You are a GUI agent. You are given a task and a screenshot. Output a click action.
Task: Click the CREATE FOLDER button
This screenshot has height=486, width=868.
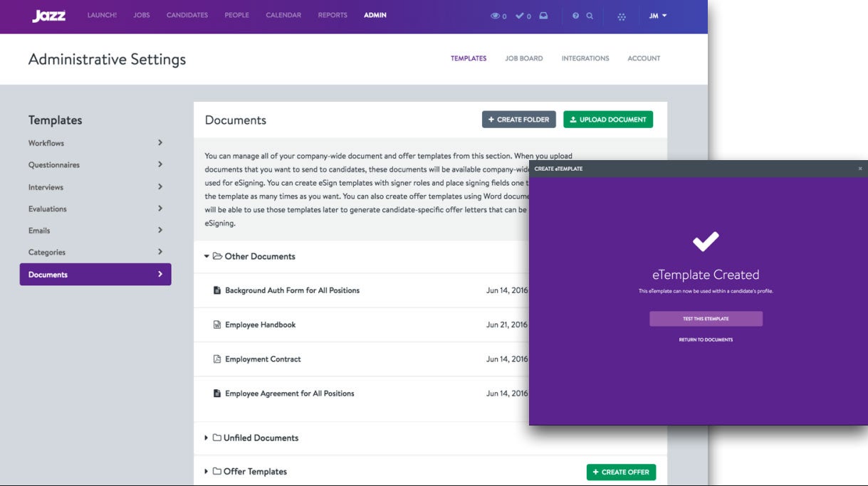tap(519, 120)
